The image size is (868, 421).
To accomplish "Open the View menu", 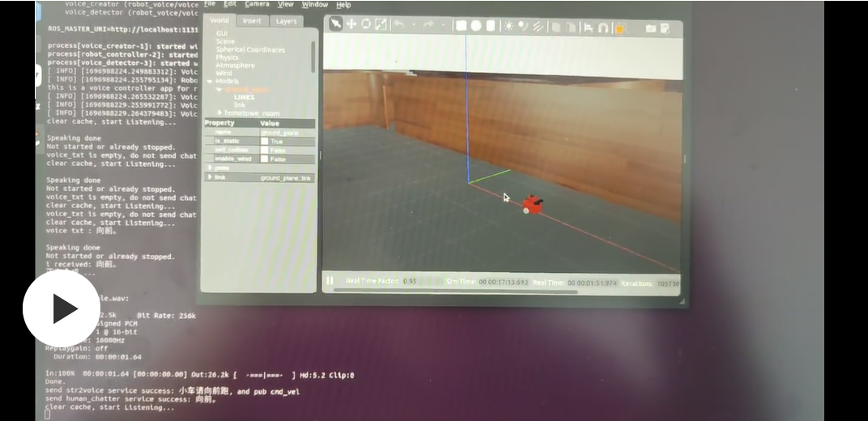I will tap(286, 4).
